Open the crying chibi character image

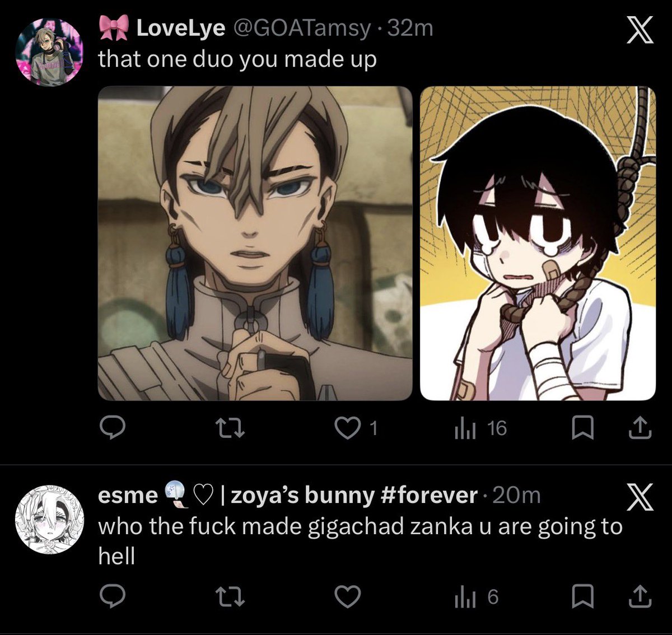coord(538,244)
